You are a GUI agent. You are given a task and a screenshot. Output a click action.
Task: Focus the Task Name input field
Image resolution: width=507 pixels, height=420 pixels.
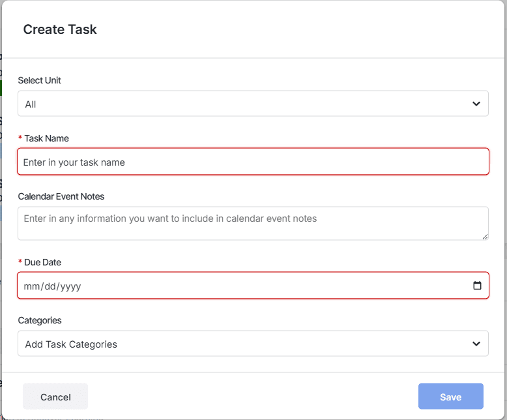[253, 162]
